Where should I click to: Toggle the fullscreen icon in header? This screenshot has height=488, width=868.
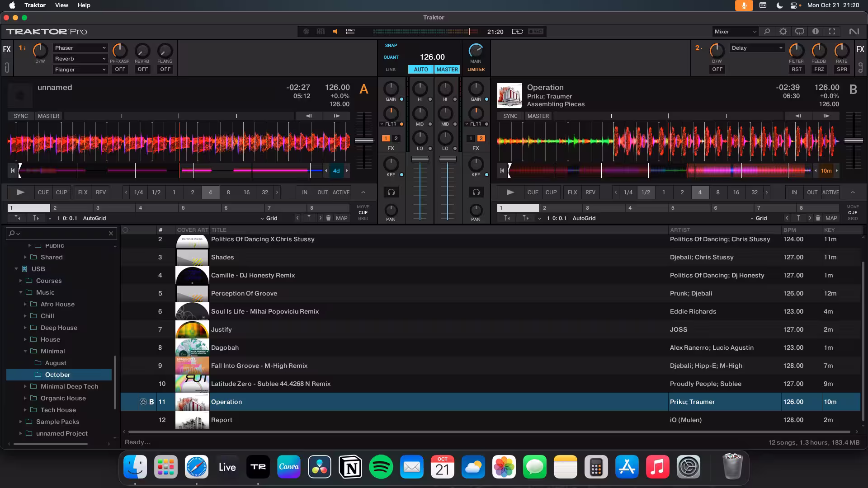coord(832,32)
